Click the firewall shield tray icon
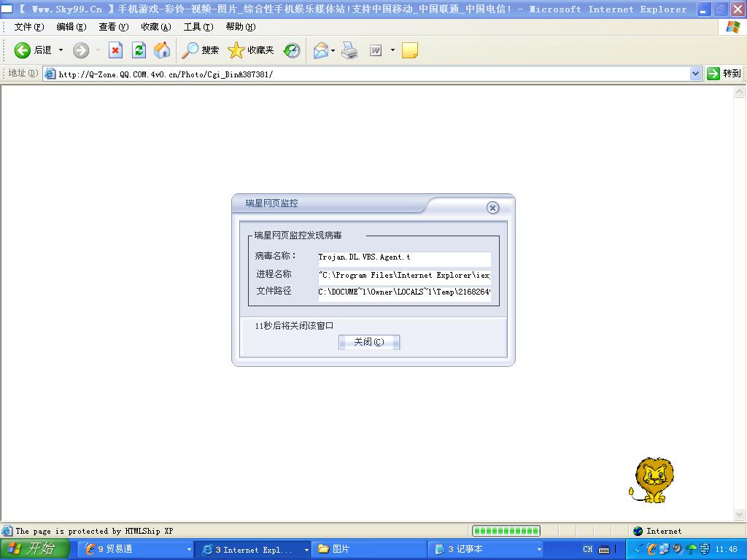The height and width of the screenshot is (560, 747). [x=704, y=549]
